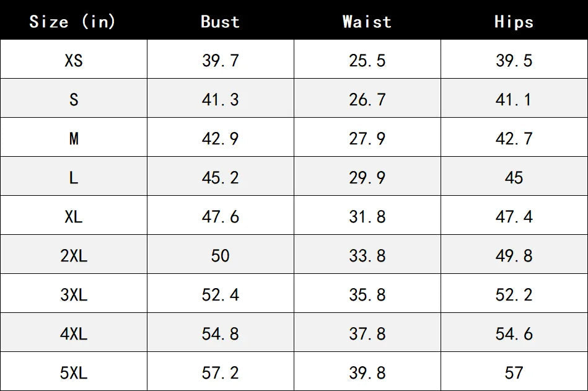
Task: Select the XS size row label
Action: (74, 60)
